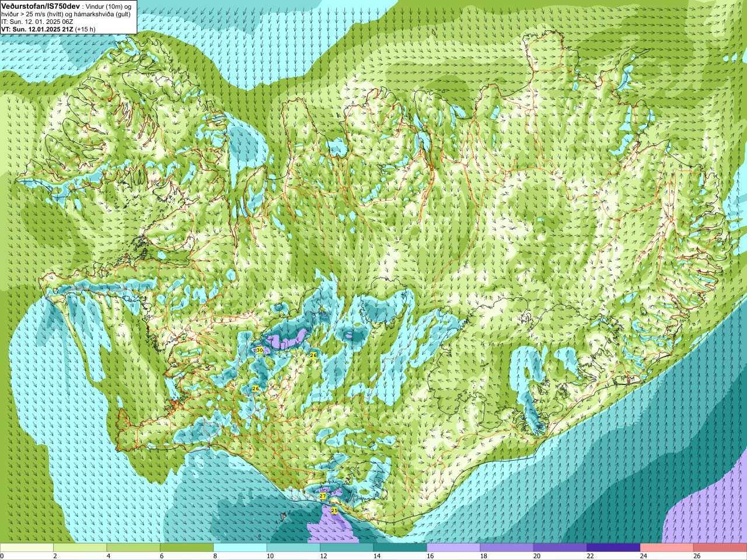Select the 20–22 m/s violet legend swatch
This screenshot has width=747, height=560.
click(560, 548)
